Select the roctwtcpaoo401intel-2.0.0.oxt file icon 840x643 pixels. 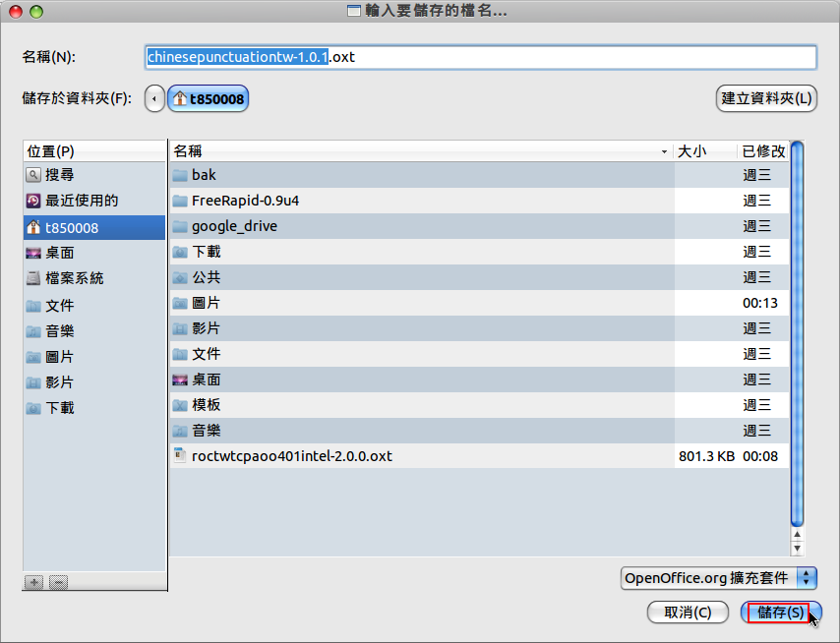point(179,456)
